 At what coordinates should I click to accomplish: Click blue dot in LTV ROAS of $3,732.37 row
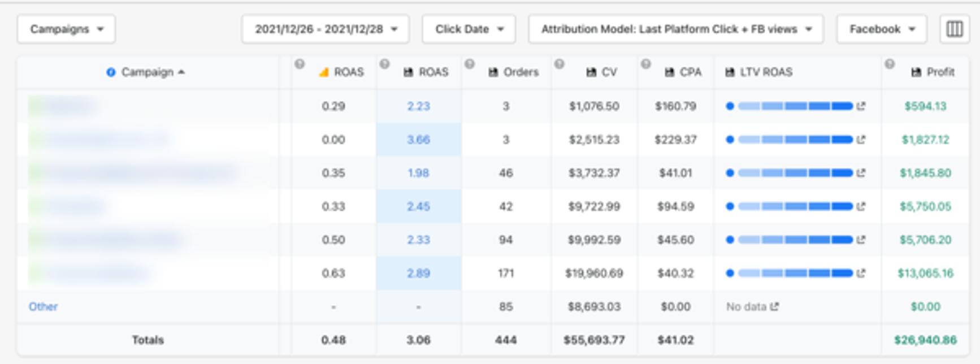(730, 173)
